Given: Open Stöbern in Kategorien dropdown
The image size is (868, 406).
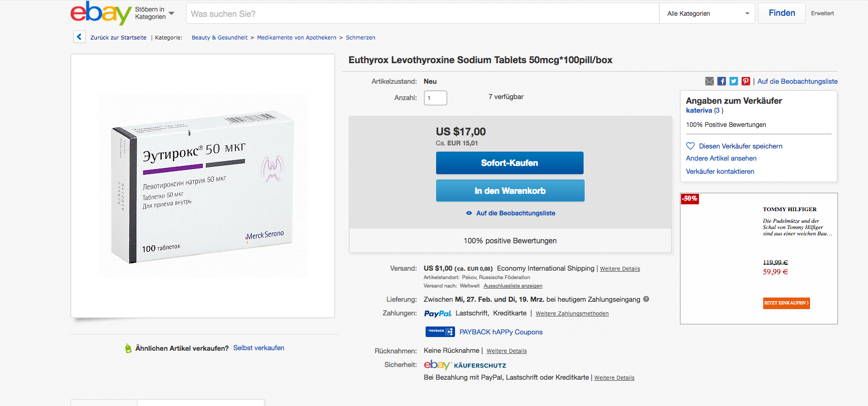Looking at the screenshot, I should coord(154,13).
